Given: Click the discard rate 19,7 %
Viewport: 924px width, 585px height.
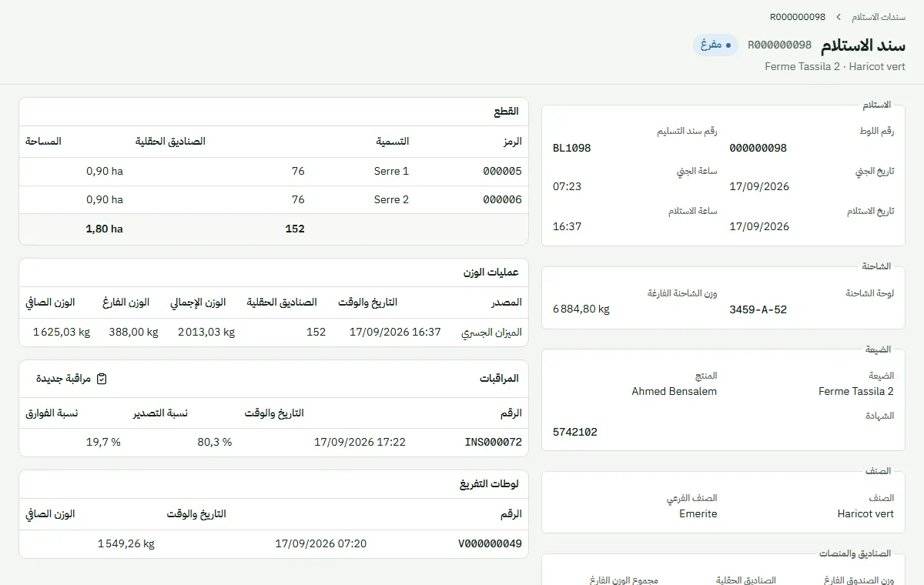Looking at the screenshot, I should [x=103, y=442].
